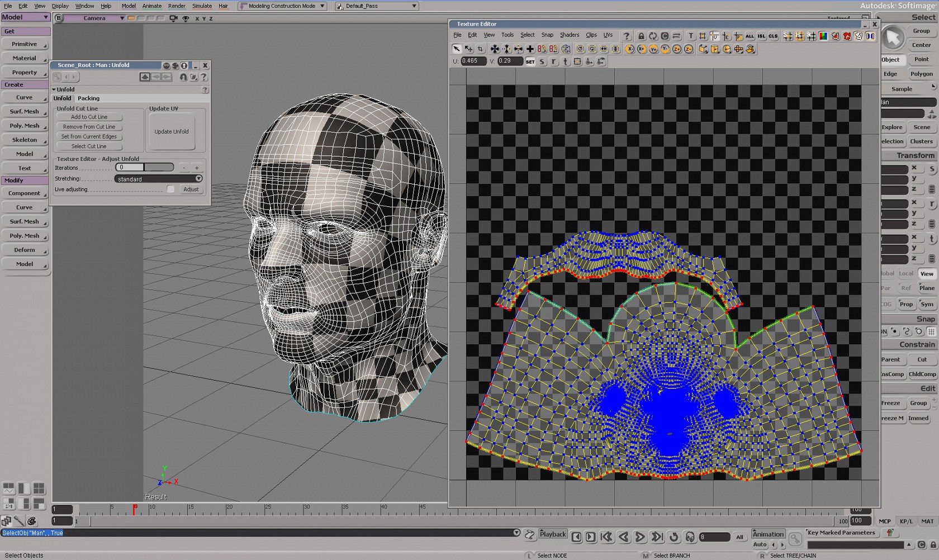
Task: Open the Simulate menu in main menu bar
Action: pyautogui.click(x=202, y=6)
